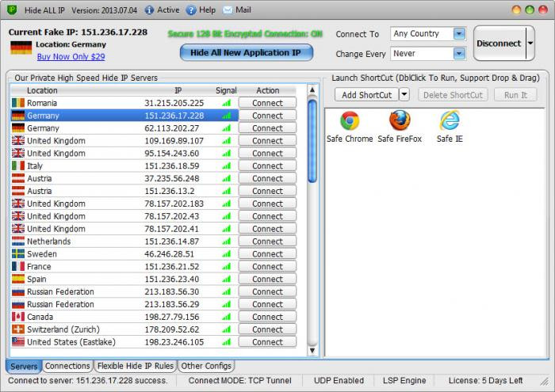Click the Canada flag icon in server list
Image resolution: width=555 pixels, height=392 pixels.
pyautogui.click(x=18, y=317)
